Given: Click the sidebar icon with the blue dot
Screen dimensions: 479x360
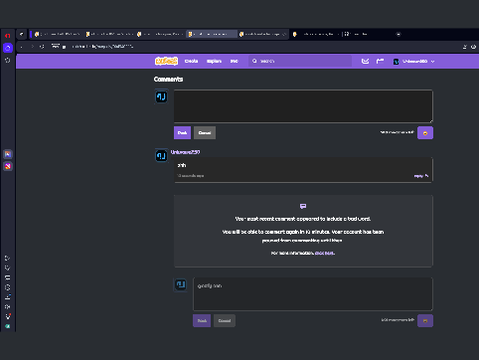Looking at the screenshot, I should pyautogui.click(x=8, y=297).
